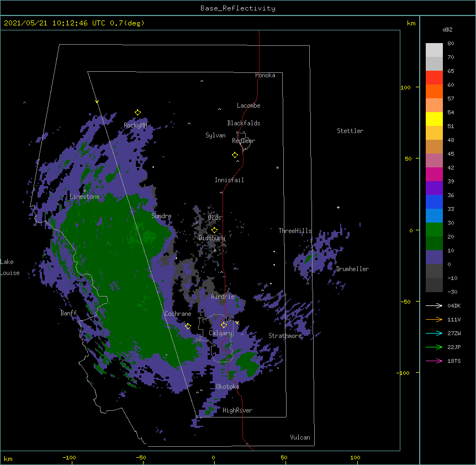The image size is (476, 465).
Task: Click the Strathmore label
Action: pyautogui.click(x=285, y=336)
